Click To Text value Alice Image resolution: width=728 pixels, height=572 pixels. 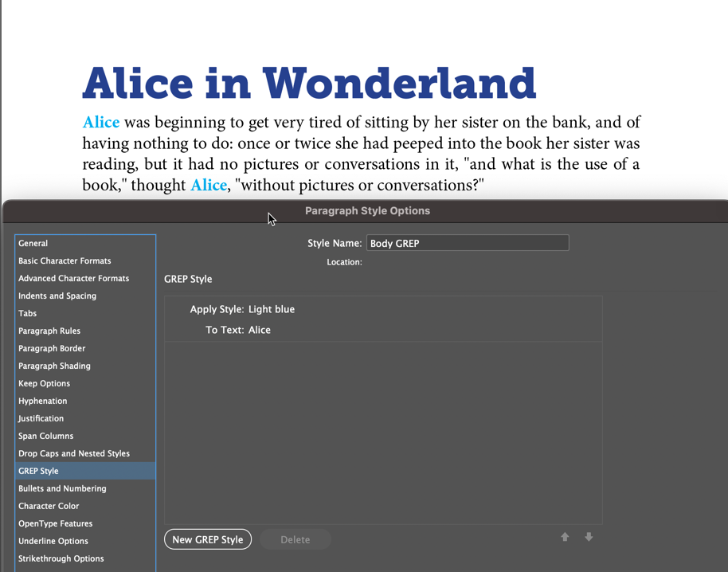coord(260,330)
